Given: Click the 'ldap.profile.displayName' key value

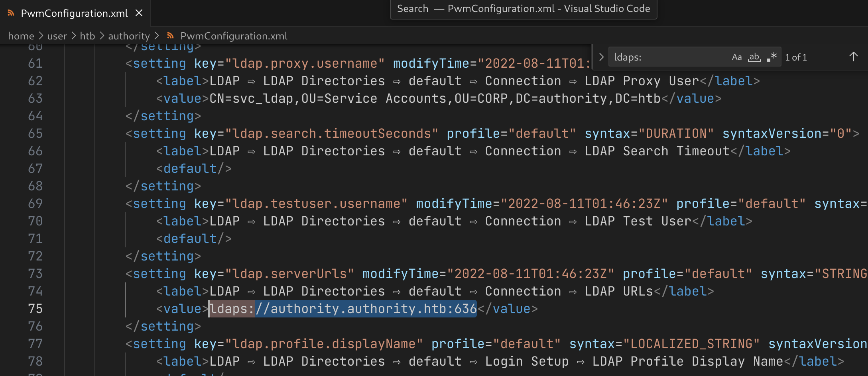Looking at the screenshot, I should [x=324, y=344].
